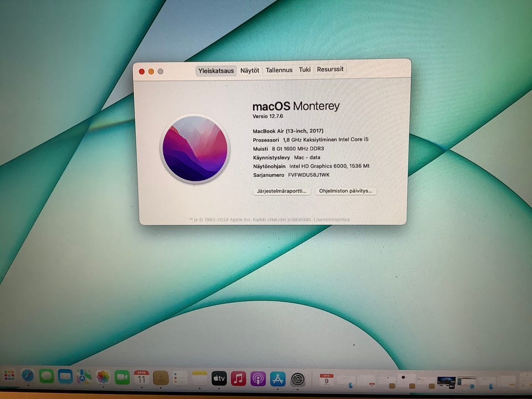Open the Tuki tab
The height and width of the screenshot is (399, 532).
(305, 70)
